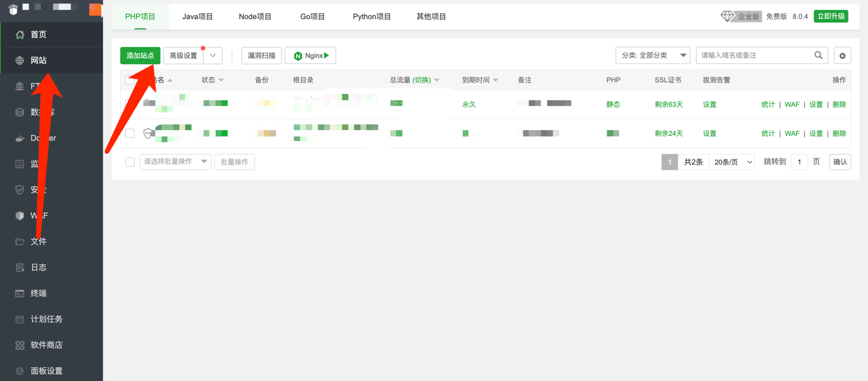
Task: Click the green 添加站点 button
Action: (x=140, y=55)
